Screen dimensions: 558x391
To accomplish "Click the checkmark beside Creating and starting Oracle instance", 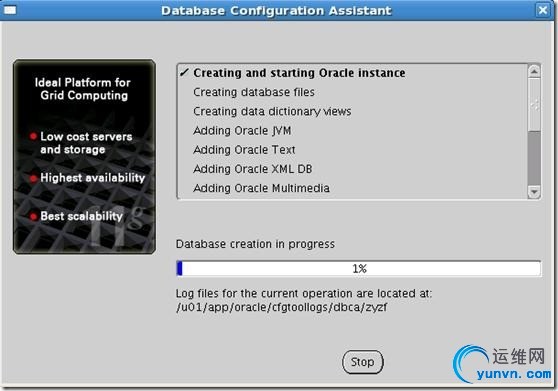I will (x=184, y=73).
